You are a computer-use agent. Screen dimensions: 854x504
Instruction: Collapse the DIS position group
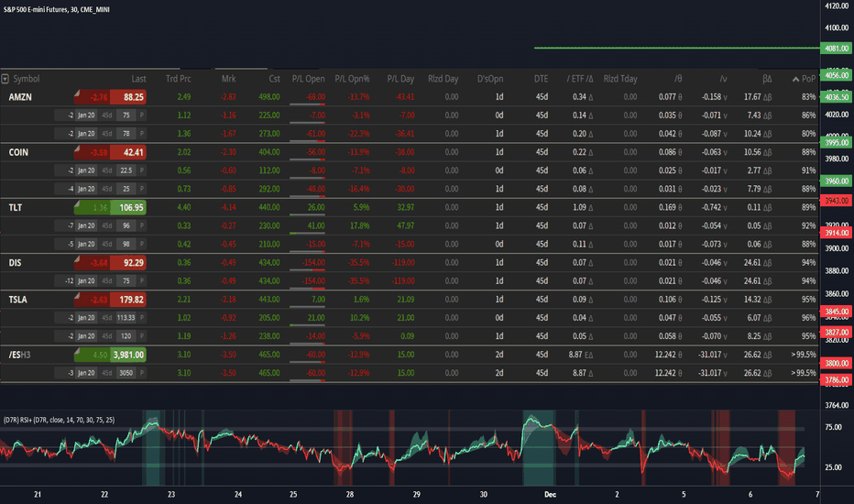tap(15, 263)
